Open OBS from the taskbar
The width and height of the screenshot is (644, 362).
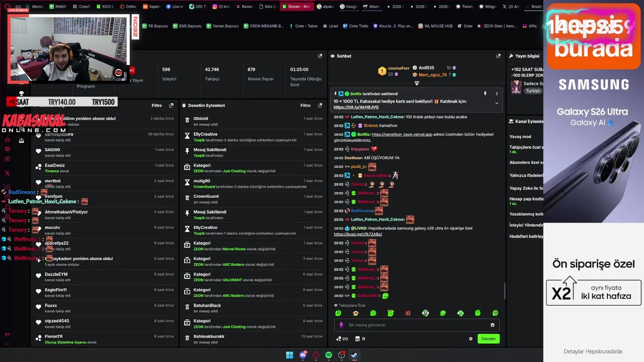coord(342,355)
